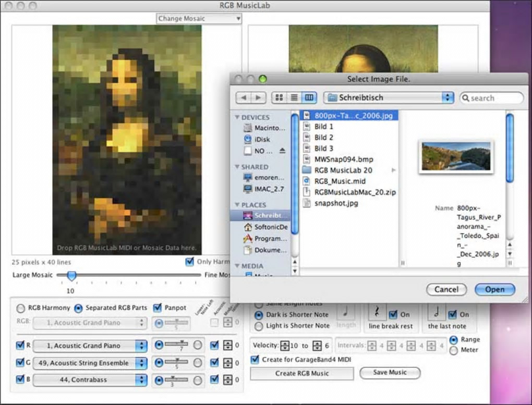This screenshot has width=532, height=405.
Task: Toggle Create for GarageBand4 MIDI
Action: tap(255, 360)
